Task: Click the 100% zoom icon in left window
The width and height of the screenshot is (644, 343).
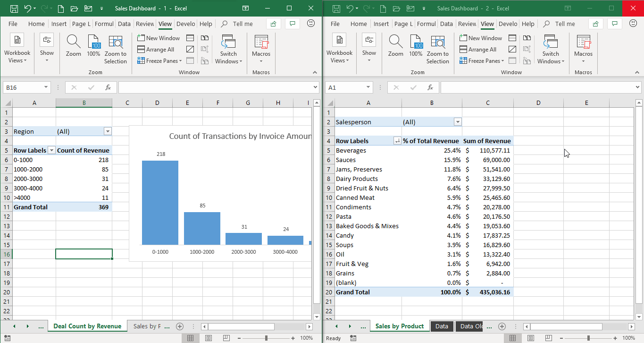Action: coord(93,46)
